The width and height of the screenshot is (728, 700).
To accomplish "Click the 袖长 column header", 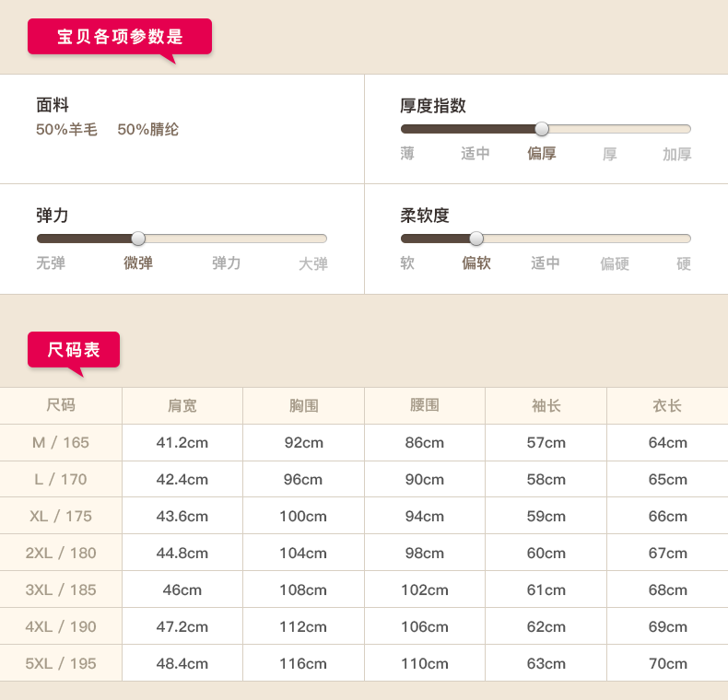I will point(546,405).
